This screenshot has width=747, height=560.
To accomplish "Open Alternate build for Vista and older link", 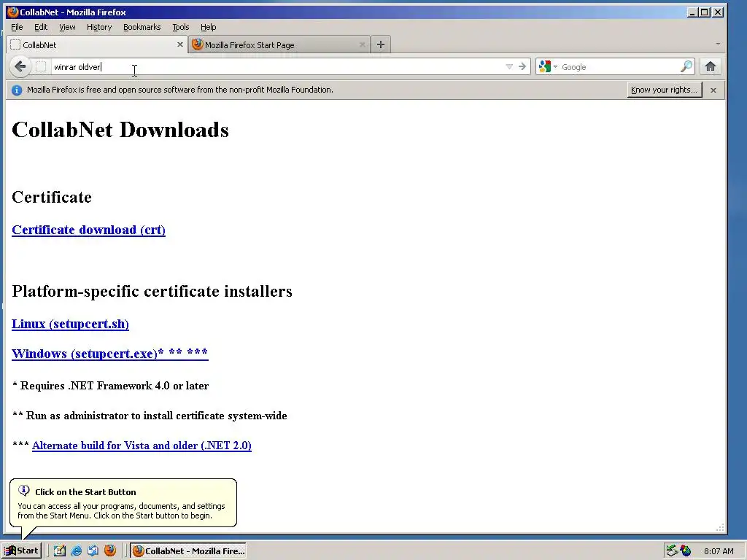I will pos(142,446).
